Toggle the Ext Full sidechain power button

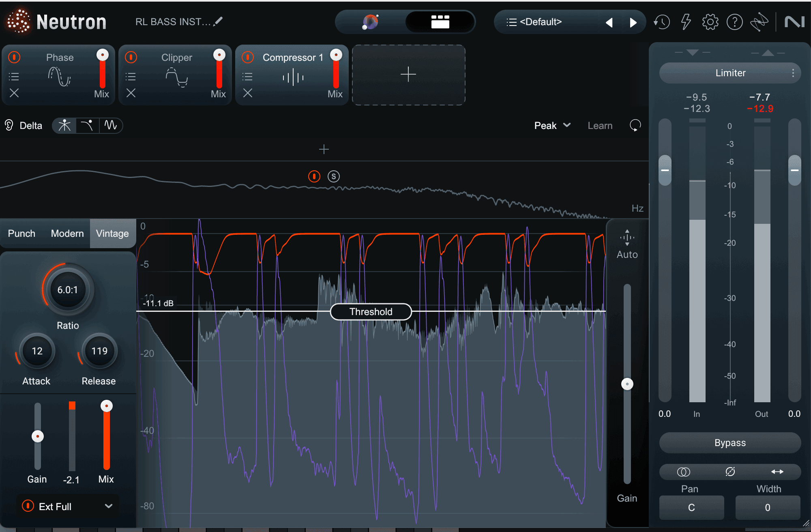pyautogui.click(x=28, y=506)
